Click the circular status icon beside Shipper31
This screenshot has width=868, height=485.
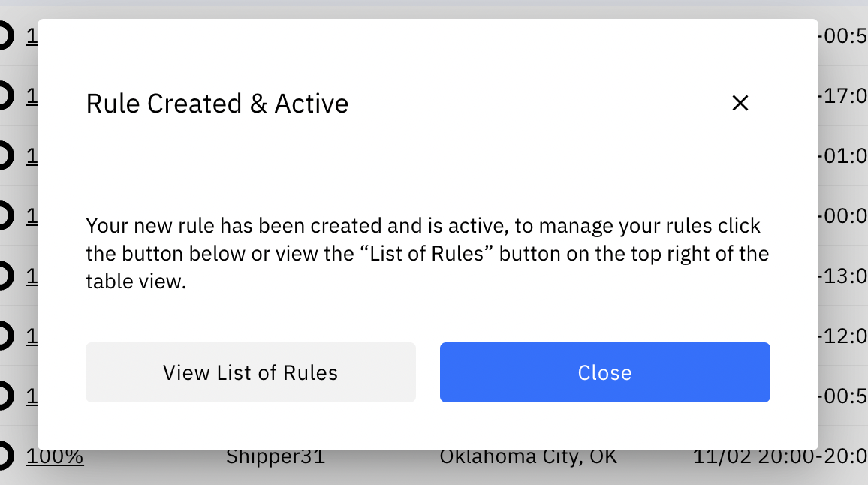pyautogui.click(x=4, y=456)
